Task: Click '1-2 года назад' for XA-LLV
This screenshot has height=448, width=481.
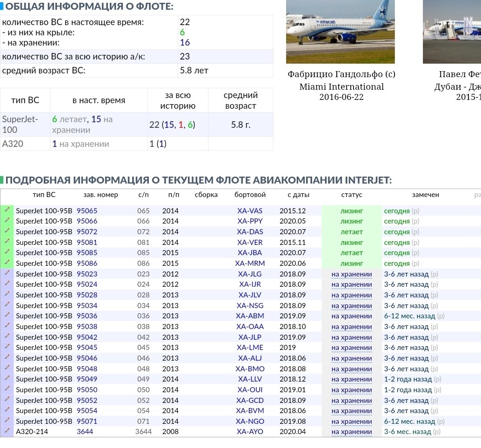Action: pyautogui.click(x=408, y=379)
